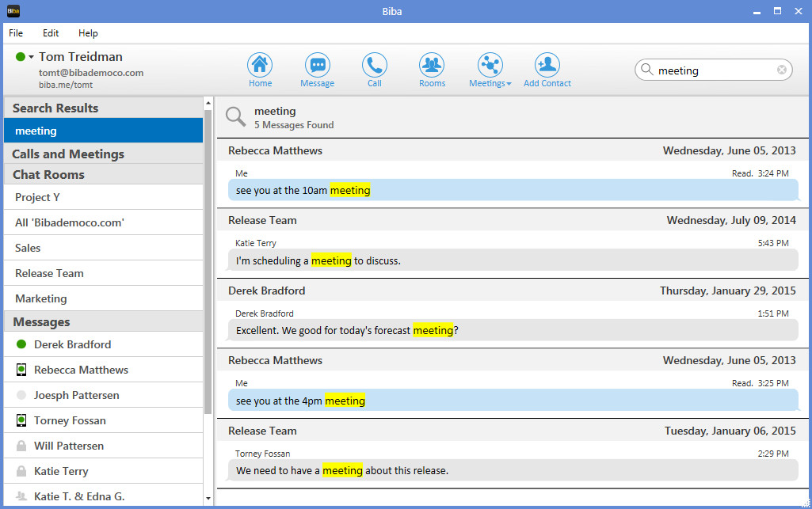
Task: Open the Help menu
Action: point(88,33)
